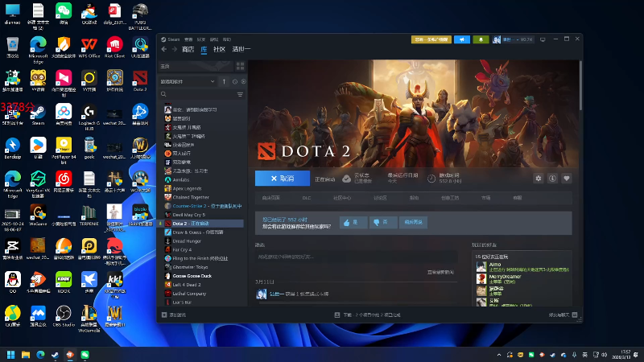The height and width of the screenshot is (362, 644).
Task: Switch to the 库 Library tab
Action: [x=204, y=49]
